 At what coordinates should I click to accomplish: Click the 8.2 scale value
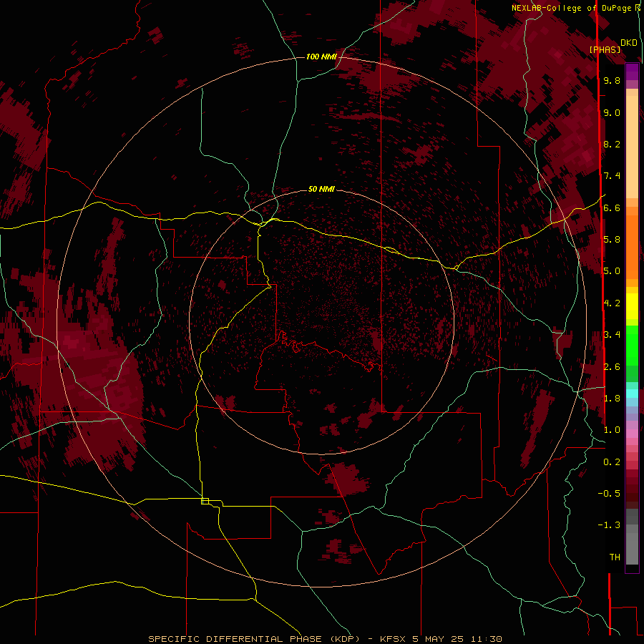click(x=612, y=144)
